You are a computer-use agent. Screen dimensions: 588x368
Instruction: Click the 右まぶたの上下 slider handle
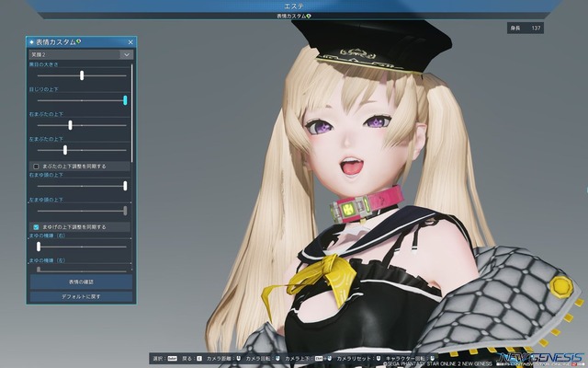(70, 125)
